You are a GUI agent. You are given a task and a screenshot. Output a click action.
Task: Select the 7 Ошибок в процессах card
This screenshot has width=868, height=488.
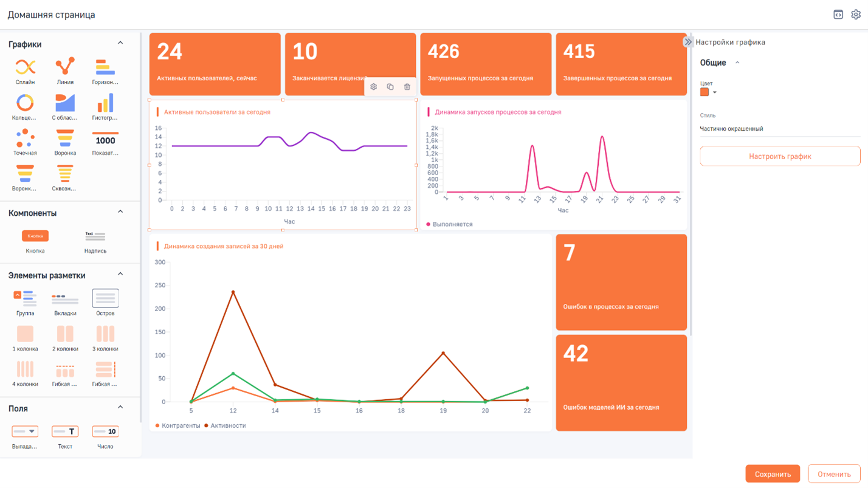click(621, 283)
